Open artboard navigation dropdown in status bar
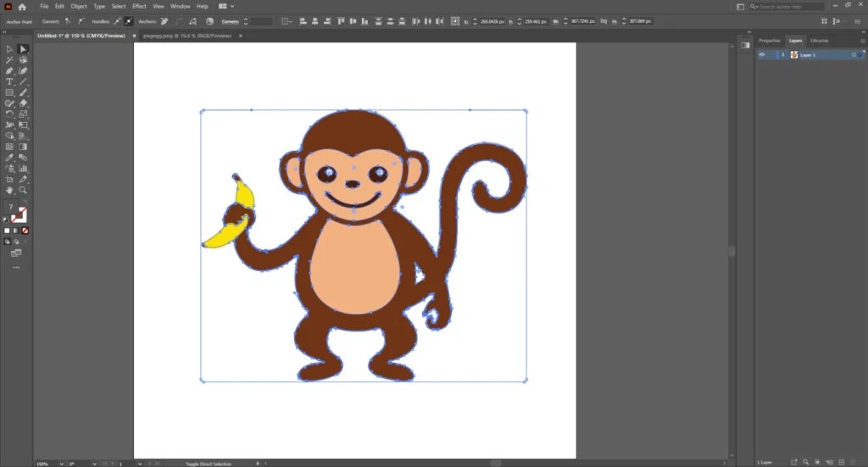 (140, 464)
